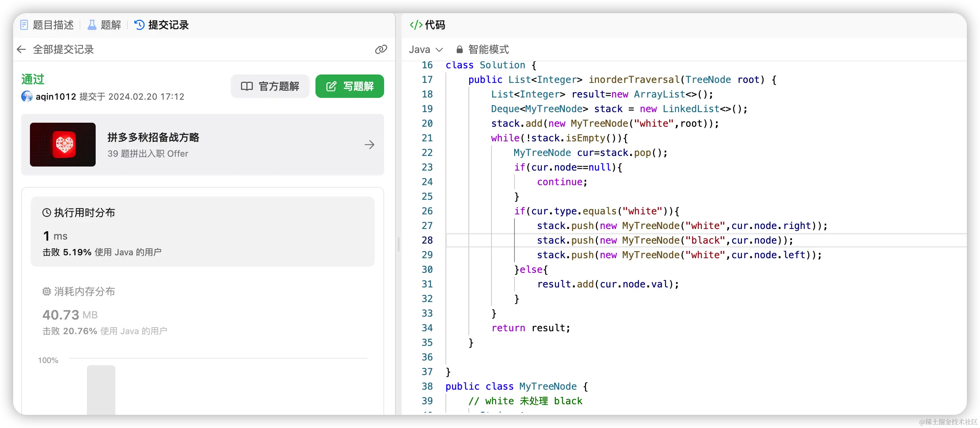Screen dimensions: 980x428
Task: Select the 执行用时分布 runtime card
Action: (x=202, y=231)
